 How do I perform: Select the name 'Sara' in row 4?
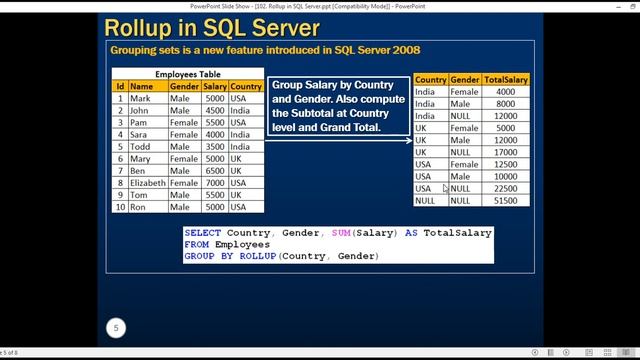pos(138,135)
